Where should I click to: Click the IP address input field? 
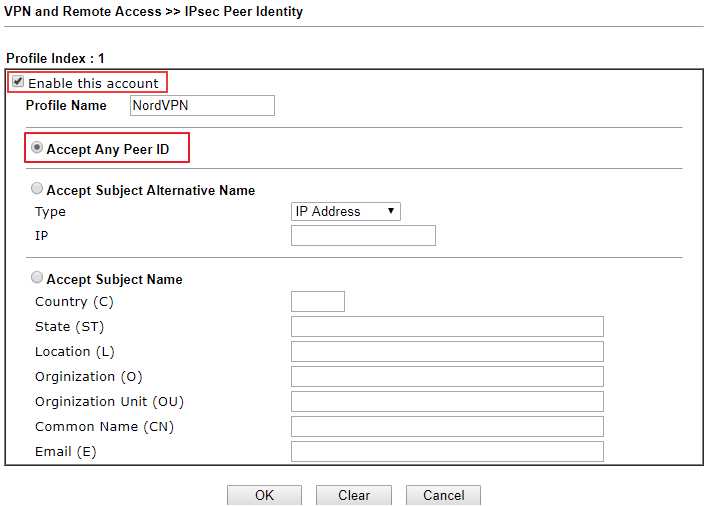pos(363,236)
